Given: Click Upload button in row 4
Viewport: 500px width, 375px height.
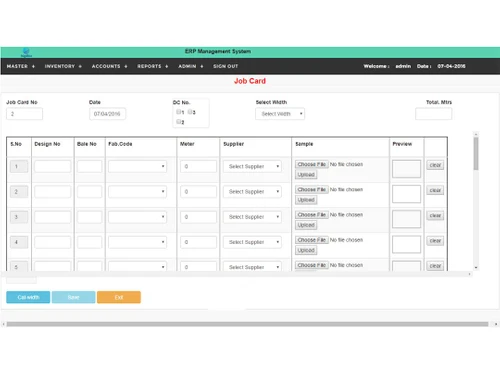Looking at the screenshot, I should pos(306,250).
